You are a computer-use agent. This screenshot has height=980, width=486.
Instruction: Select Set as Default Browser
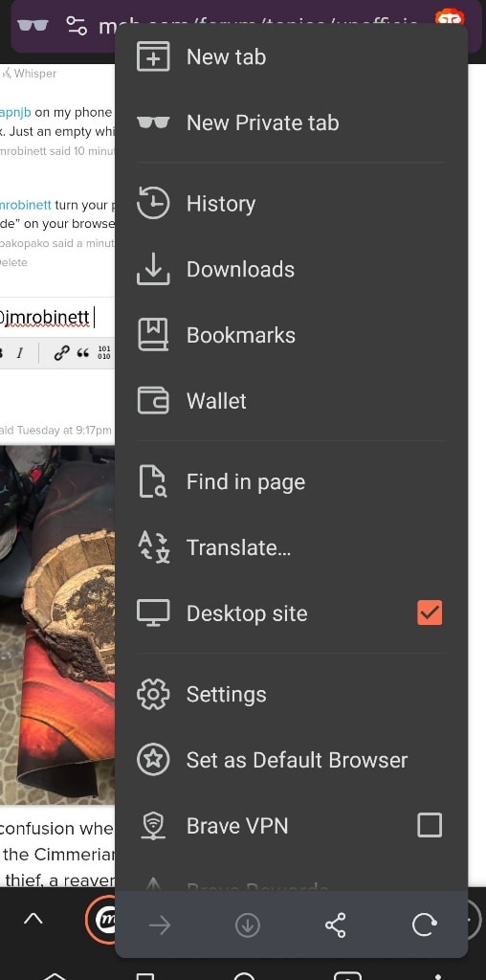click(x=291, y=760)
